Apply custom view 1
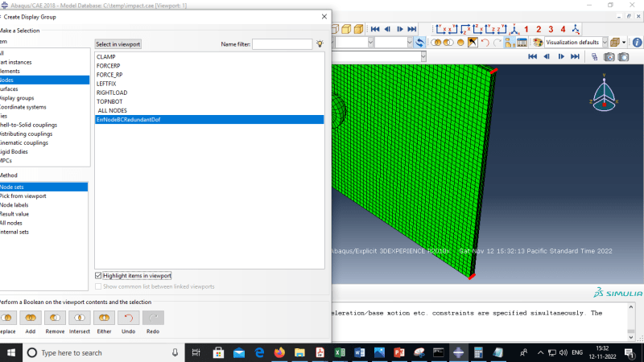This screenshot has height=362, width=644. tap(526, 29)
